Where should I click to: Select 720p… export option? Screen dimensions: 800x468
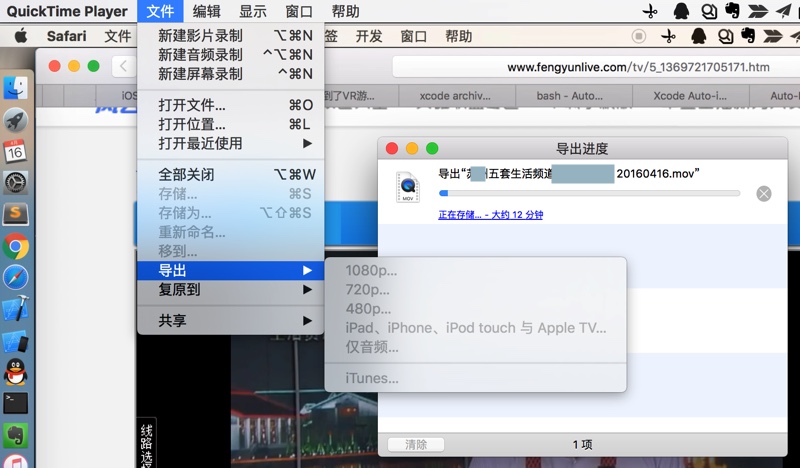pyautogui.click(x=476, y=289)
